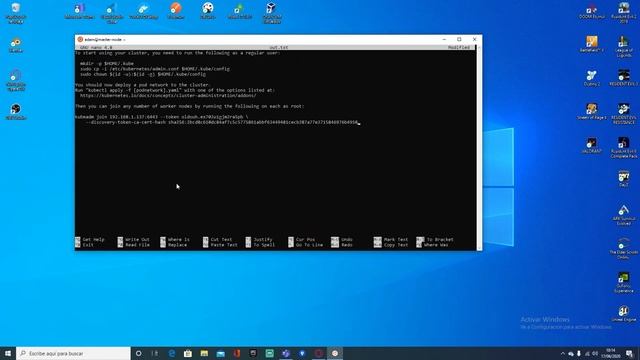Open the Streets of Rage desktop shortcut

coord(591,111)
